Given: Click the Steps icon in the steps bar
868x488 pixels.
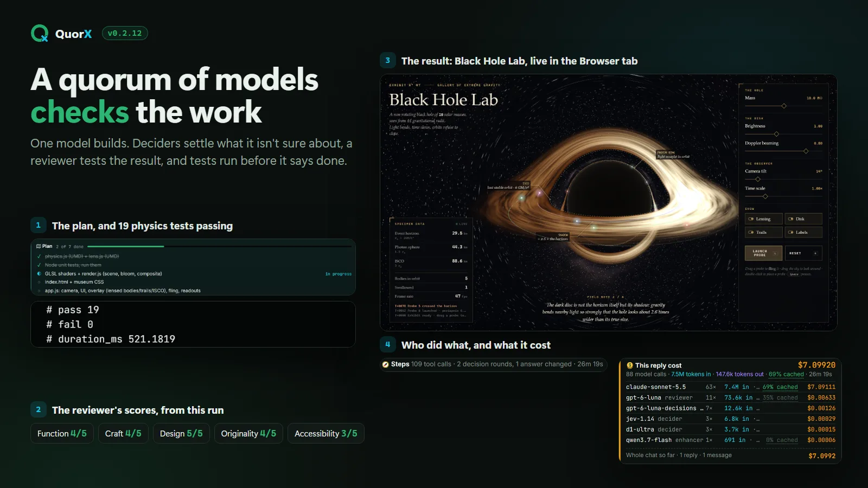Looking at the screenshot, I should [386, 364].
